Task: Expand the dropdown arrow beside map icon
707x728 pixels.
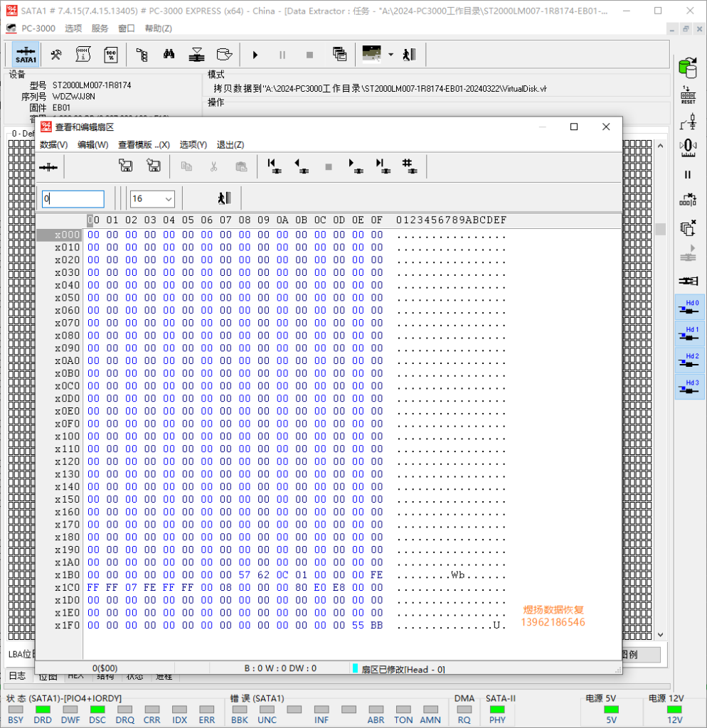Action: click(390, 55)
